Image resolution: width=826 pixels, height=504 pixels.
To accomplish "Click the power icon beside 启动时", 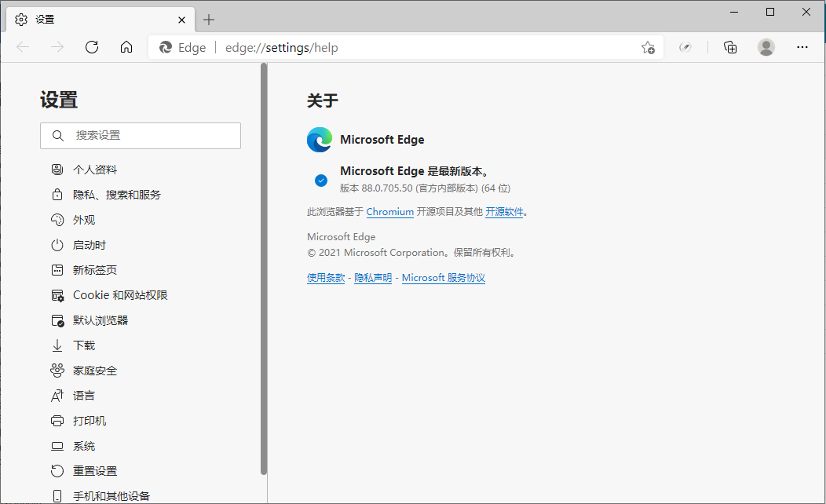I will [x=57, y=245].
